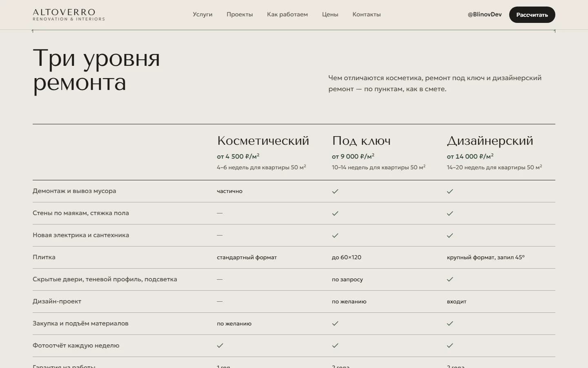Click the price от 4 500 ₽/м²

click(x=238, y=156)
